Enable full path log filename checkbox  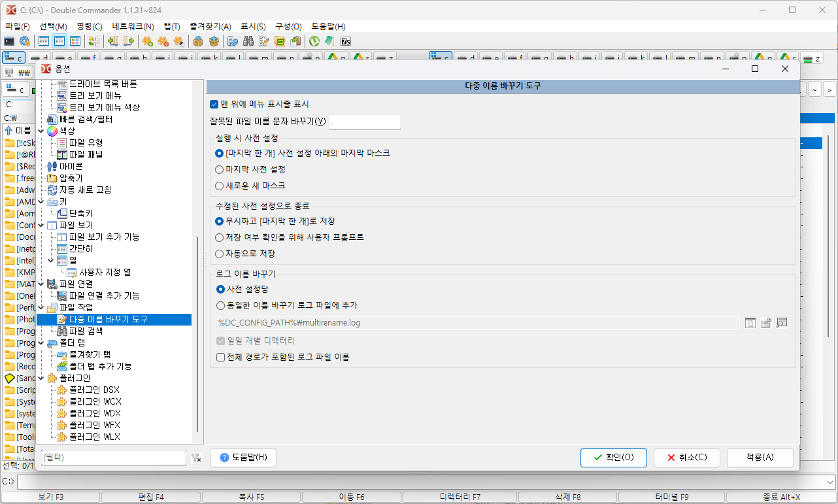pyautogui.click(x=220, y=357)
